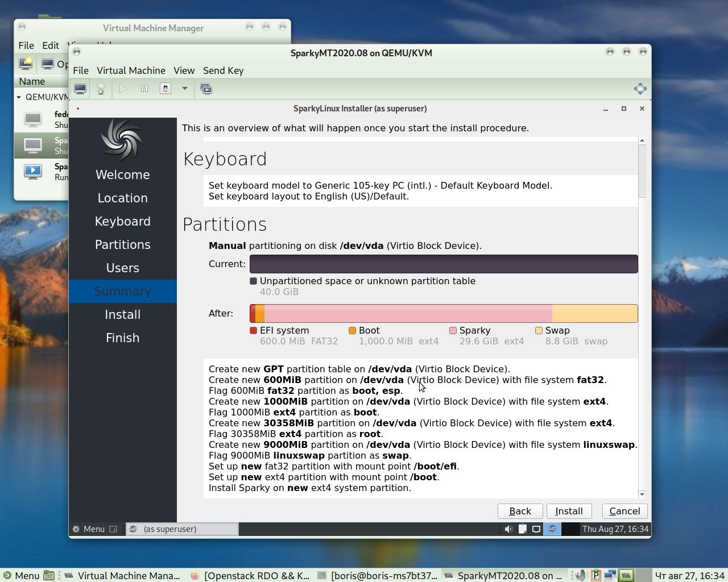Click the summary scrollbar thumb
The height and width of the screenshot is (582, 728).
click(x=642, y=171)
